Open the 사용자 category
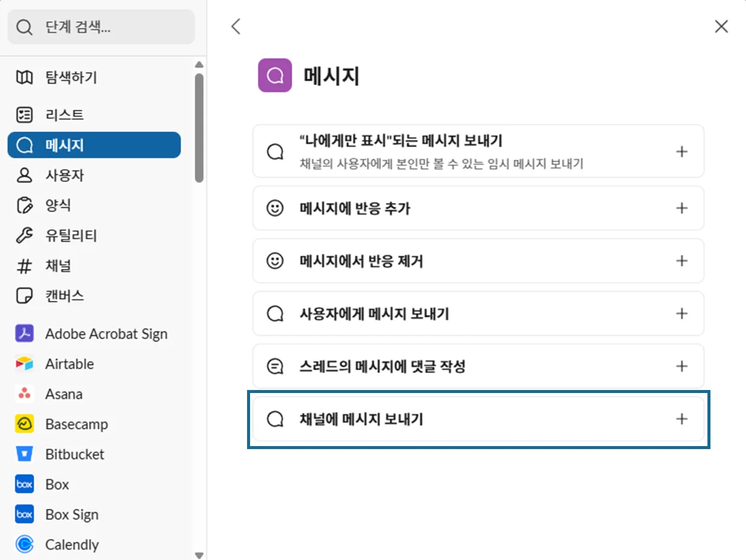 tap(64, 175)
